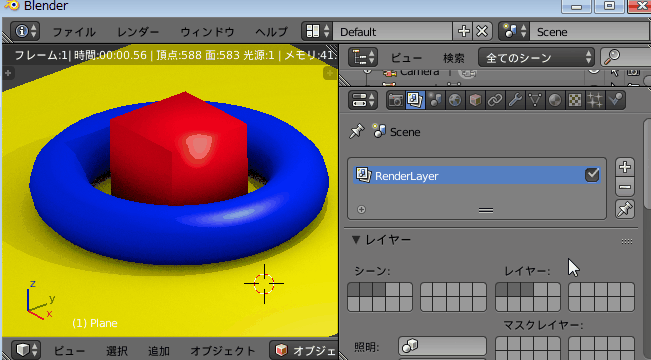Uncheck the RenderLayer enable checkbox
Viewport: 651px width, 360px height.
592,175
